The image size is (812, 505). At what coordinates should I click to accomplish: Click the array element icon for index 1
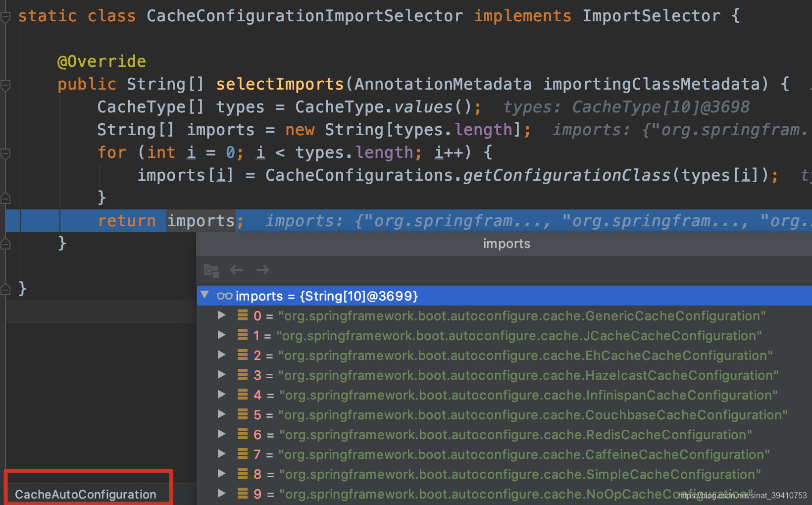(x=243, y=335)
